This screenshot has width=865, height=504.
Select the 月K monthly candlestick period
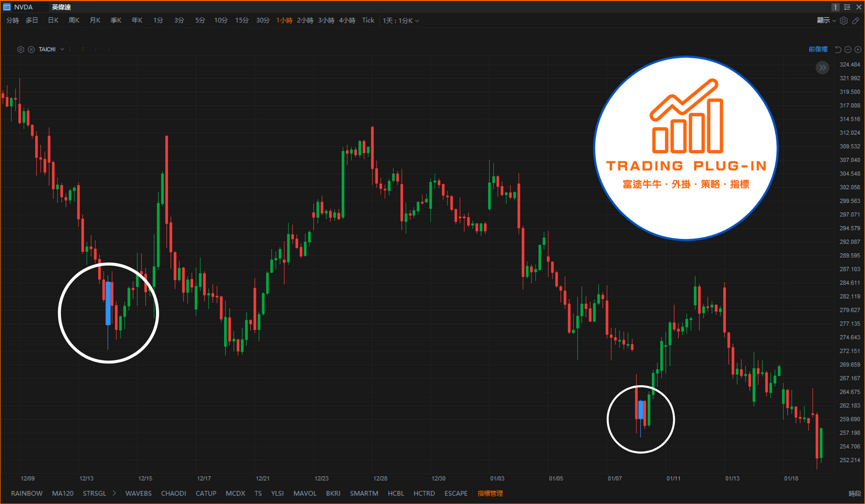click(x=95, y=20)
